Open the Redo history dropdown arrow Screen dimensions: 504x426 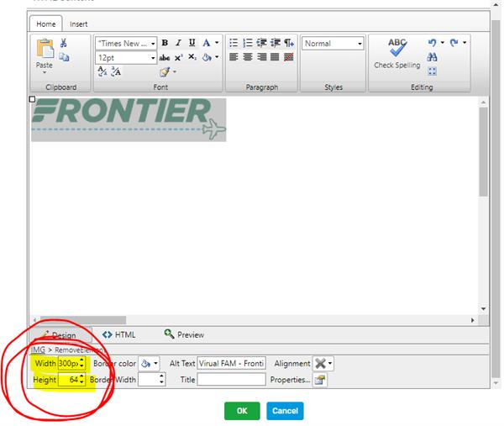click(465, 43)
